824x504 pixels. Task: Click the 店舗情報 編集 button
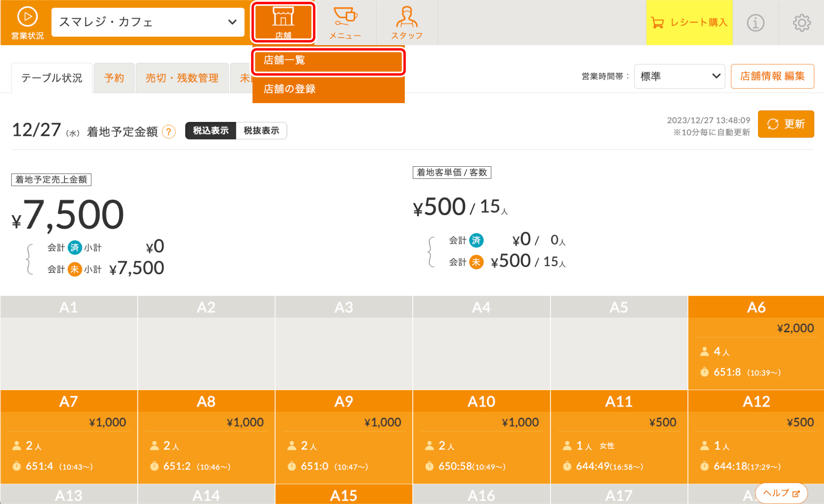click(772, 76)
